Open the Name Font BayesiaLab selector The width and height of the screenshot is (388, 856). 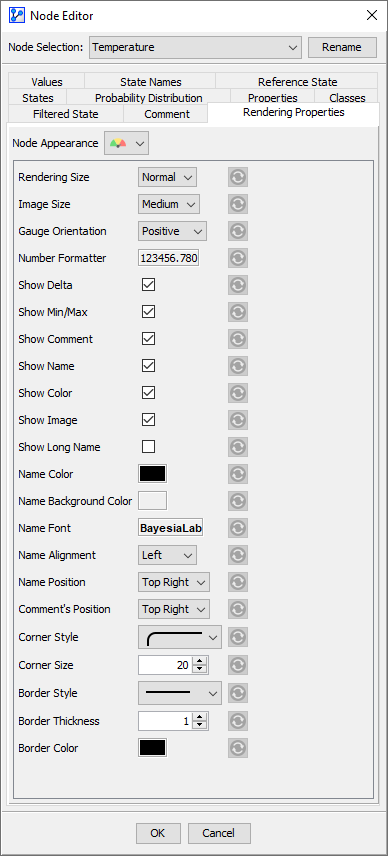(x=170, y=528)
